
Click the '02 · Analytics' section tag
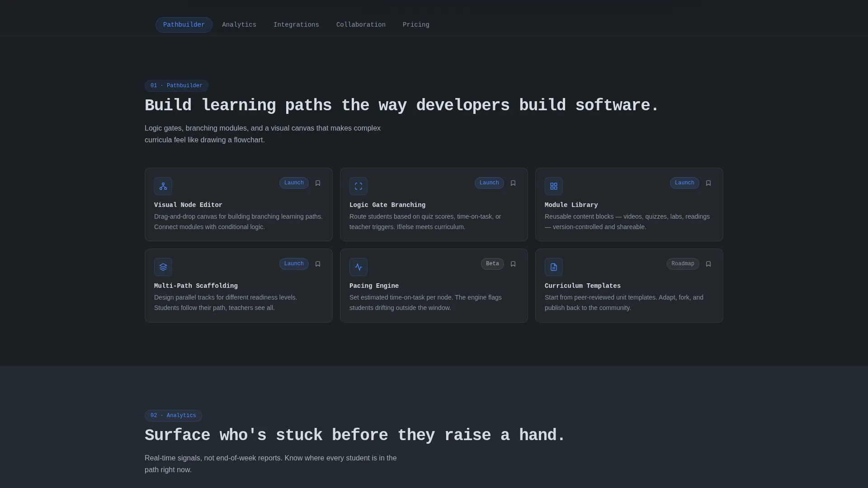coord(173,416)
